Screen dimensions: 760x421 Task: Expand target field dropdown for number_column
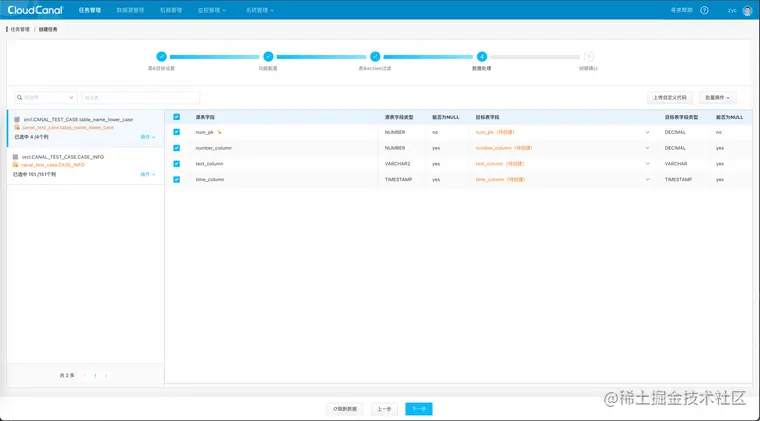(647, 148)
